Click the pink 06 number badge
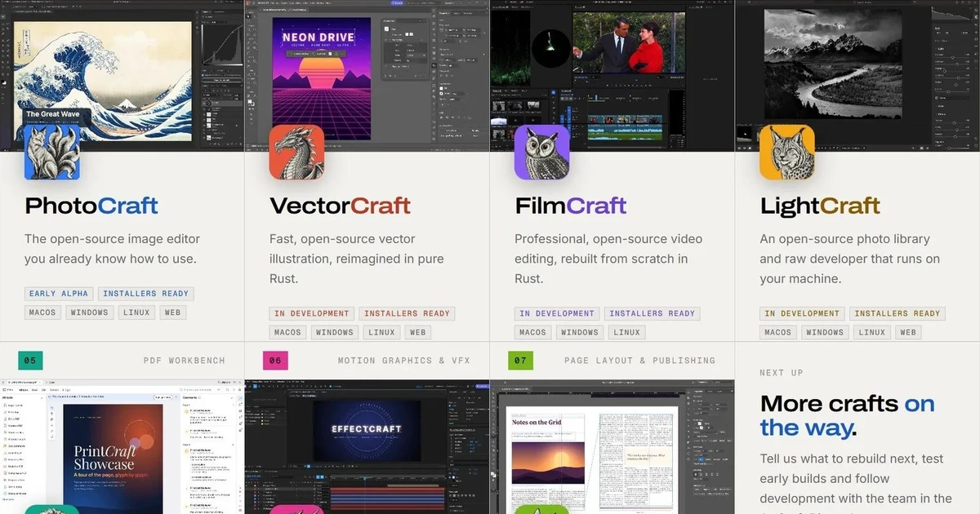This screenshot has height=514, width=980. click(275, 361)
